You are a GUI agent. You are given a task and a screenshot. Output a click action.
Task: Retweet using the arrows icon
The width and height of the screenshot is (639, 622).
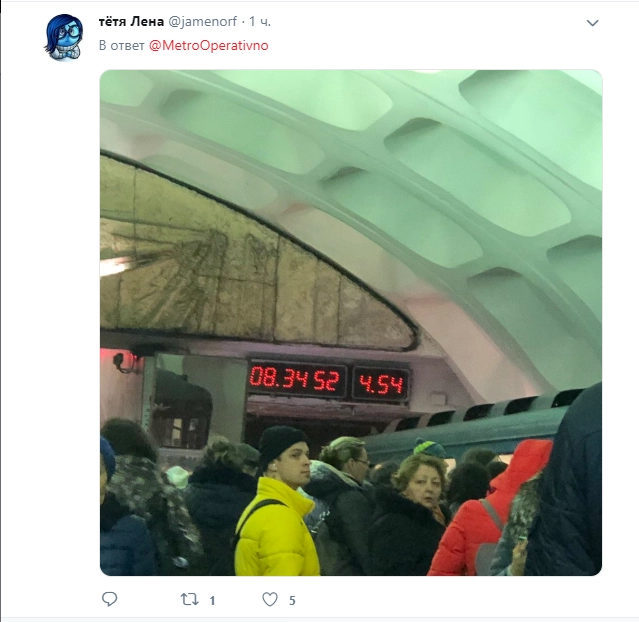tap(189, 599)
